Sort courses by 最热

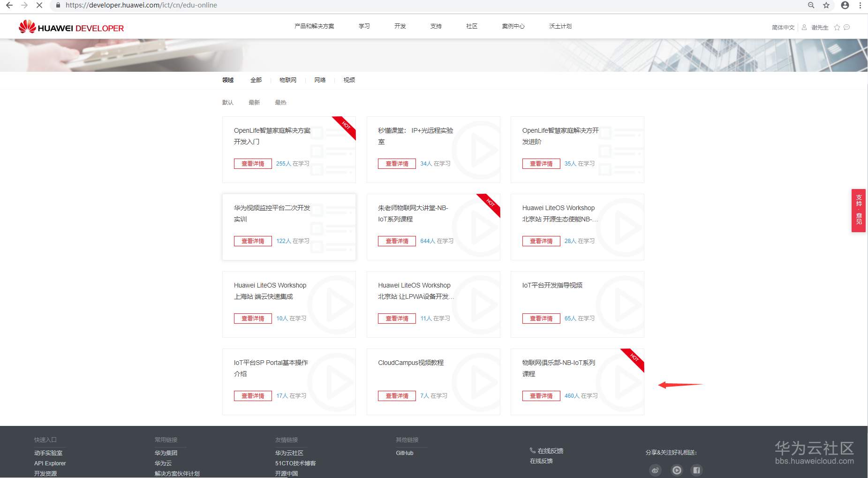tap(280, 103)
